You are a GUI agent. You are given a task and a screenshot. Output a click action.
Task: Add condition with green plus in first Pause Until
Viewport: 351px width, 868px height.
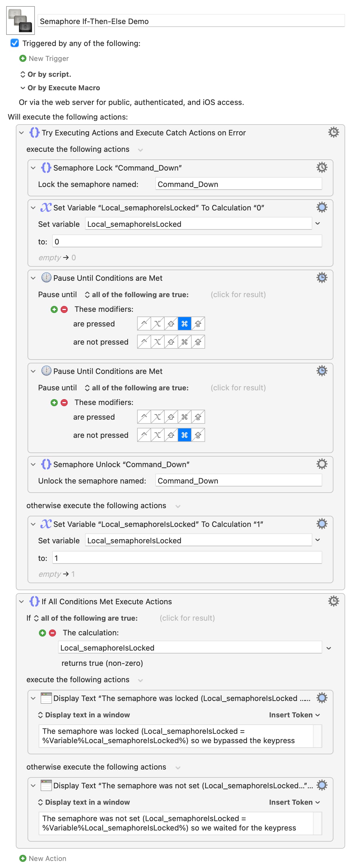click(x=54, y=309)
